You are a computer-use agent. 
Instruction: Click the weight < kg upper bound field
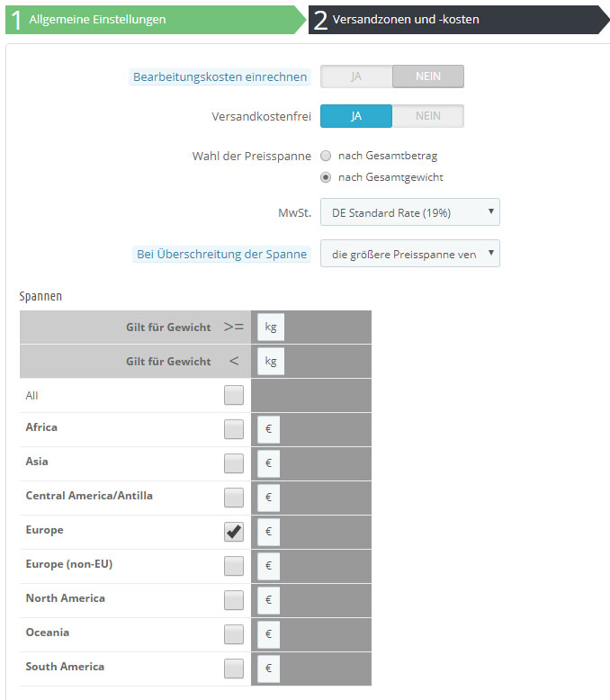click(271, 362)
